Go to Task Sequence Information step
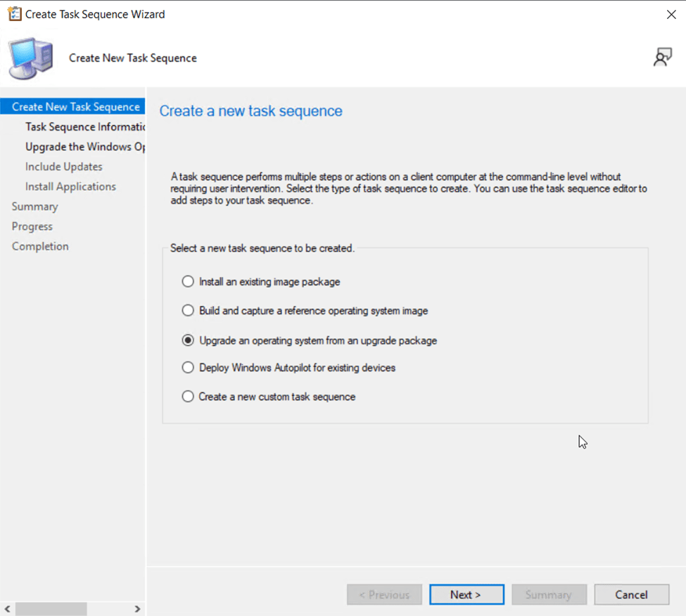This screenshot has height=616, width=686. click(84, 127)
